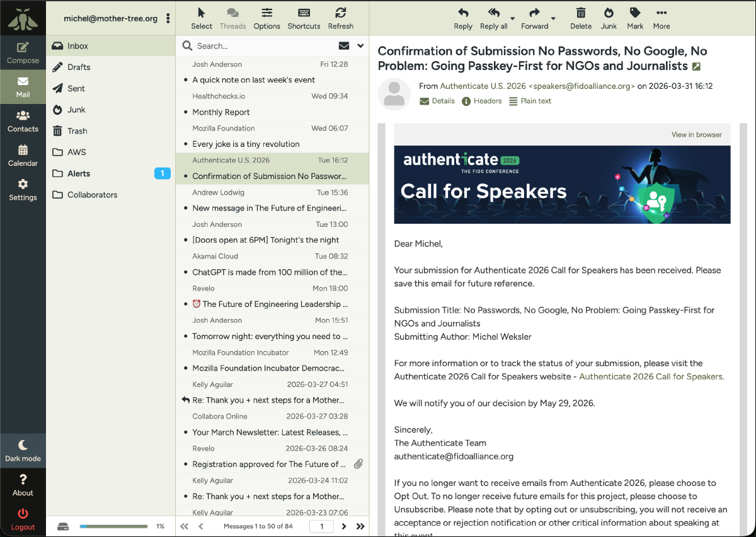Refresh the message list
The image size is (756, 537).
click(341, 18)
